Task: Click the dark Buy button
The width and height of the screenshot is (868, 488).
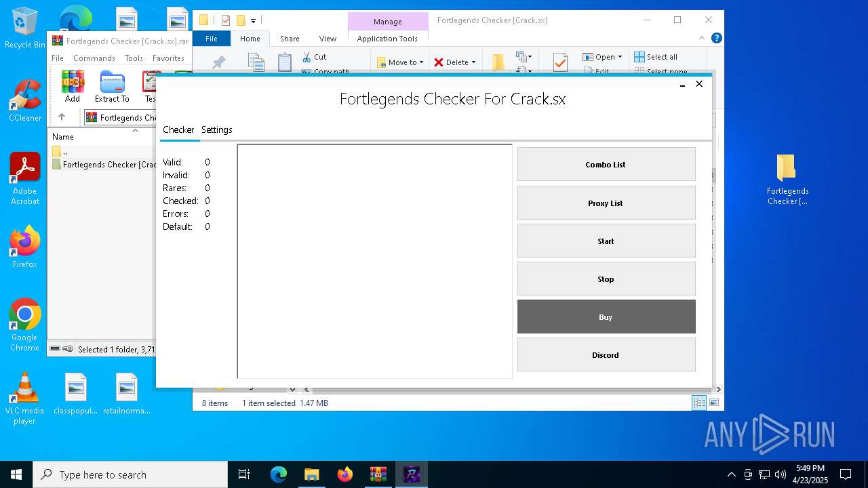Action: [606, 317]
